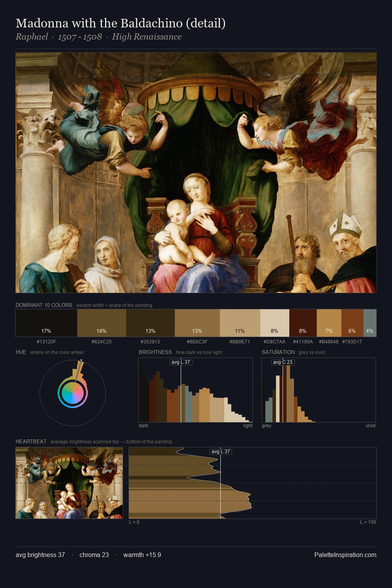Click the 'HUE' section heading
392x588 pixels.
(21, 352)
